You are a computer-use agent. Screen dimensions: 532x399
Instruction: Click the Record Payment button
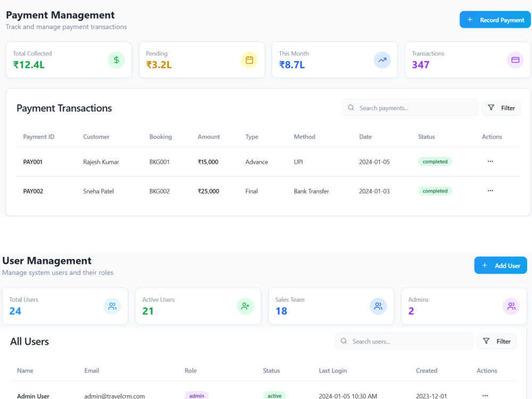click(x=495, y=20)
